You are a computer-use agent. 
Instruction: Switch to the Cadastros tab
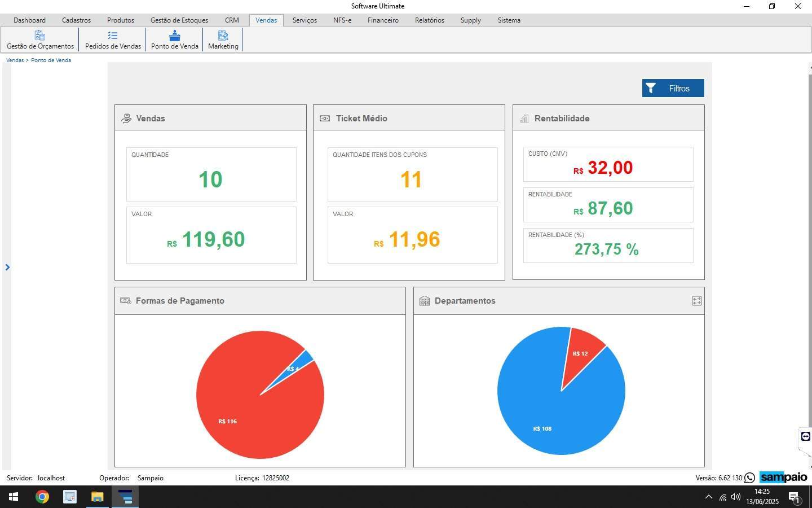pos(76,20)
